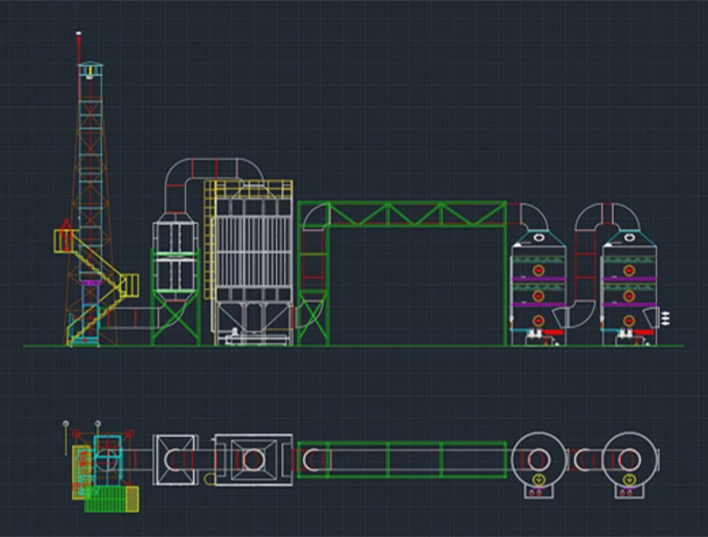Image resolution: width=708 pixels, height=537 pixels.
Task: Click the red tip atop the chimney tower
Action: point(79,39)
